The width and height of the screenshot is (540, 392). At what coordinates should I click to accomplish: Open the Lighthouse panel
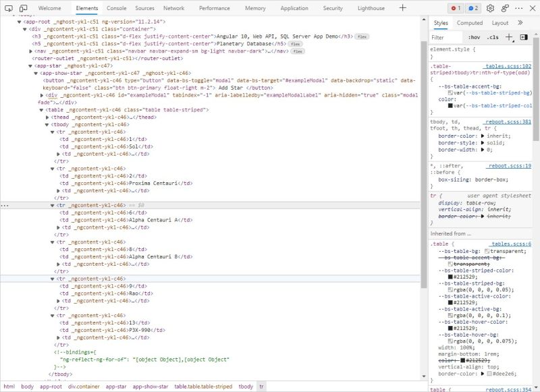373,9
